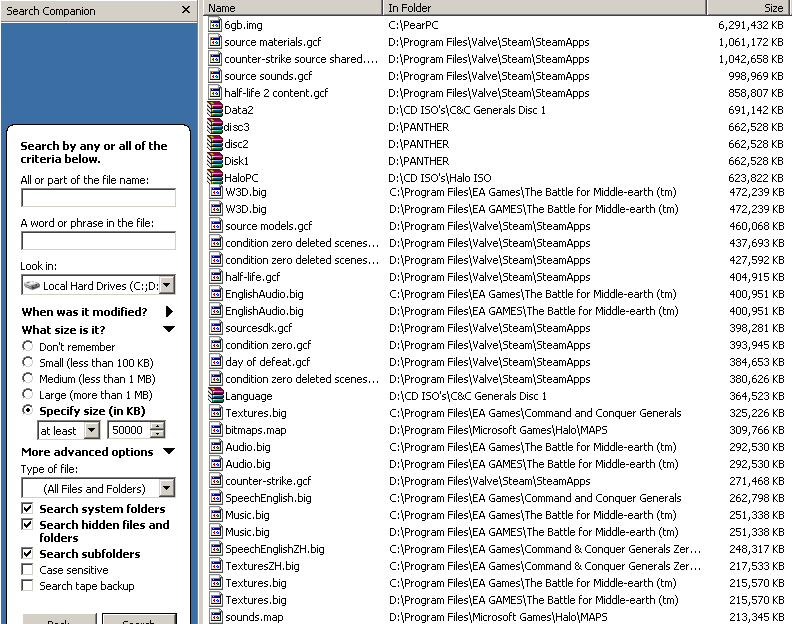Click the SpeechEnglishZH.big file icon
The width and height of the screenshot is (792, 624).
point(216,549)
